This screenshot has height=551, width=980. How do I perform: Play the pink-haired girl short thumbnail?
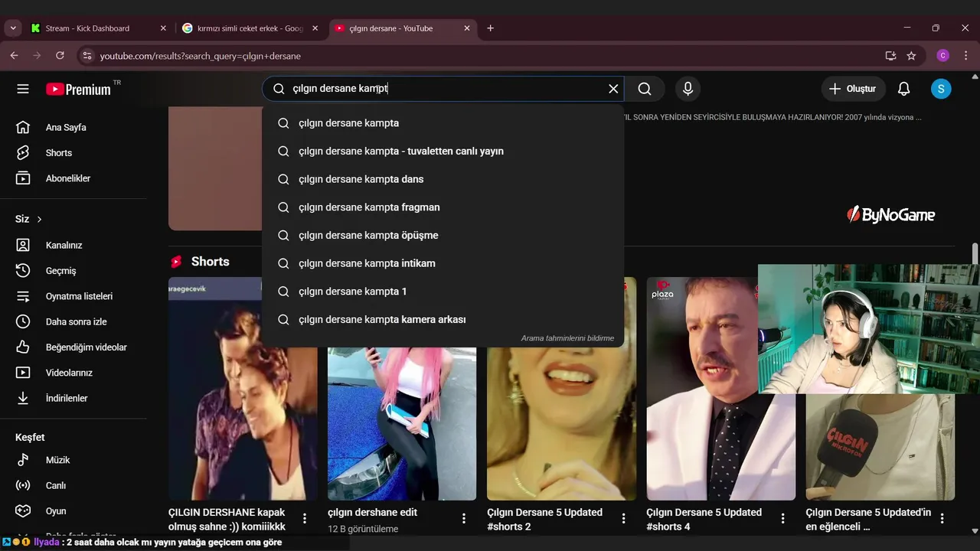402,423
